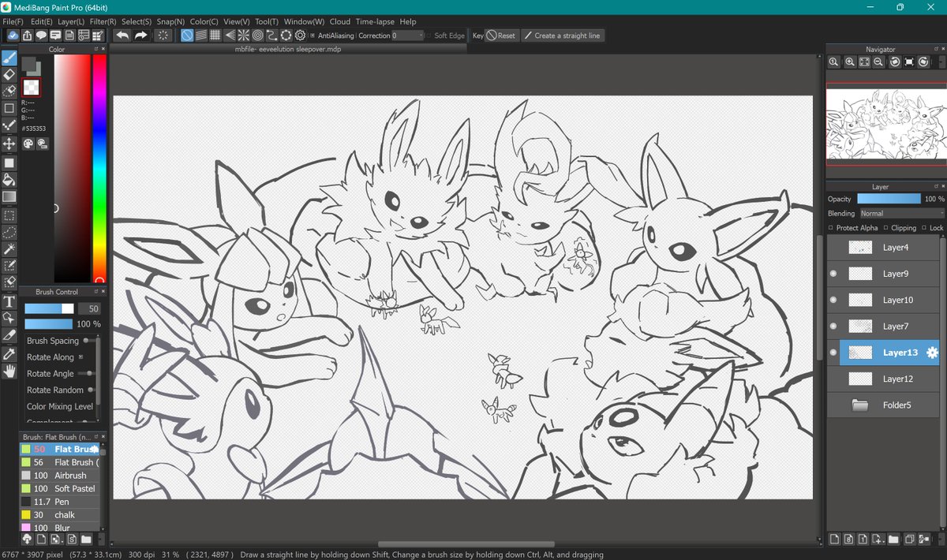This screenshot has height=560, width=947.
Task: Enable parallel lines snap
Action: [x=201, y=35]
